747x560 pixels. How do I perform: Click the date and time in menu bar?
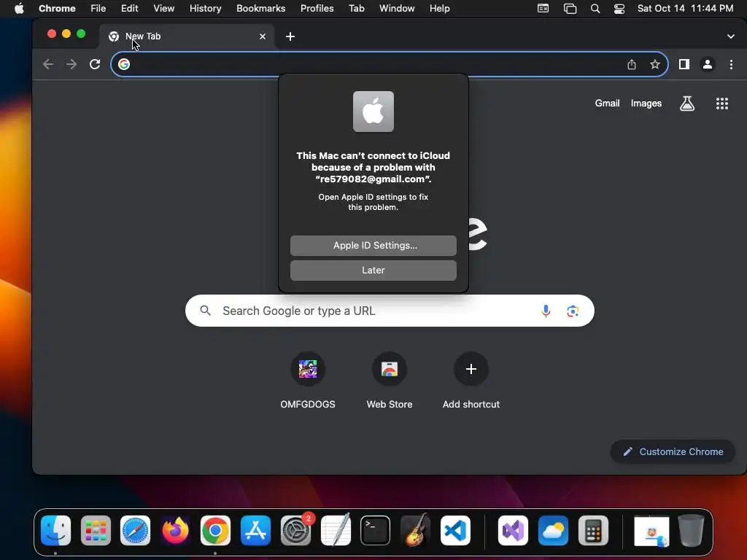(x=685, y=8)
